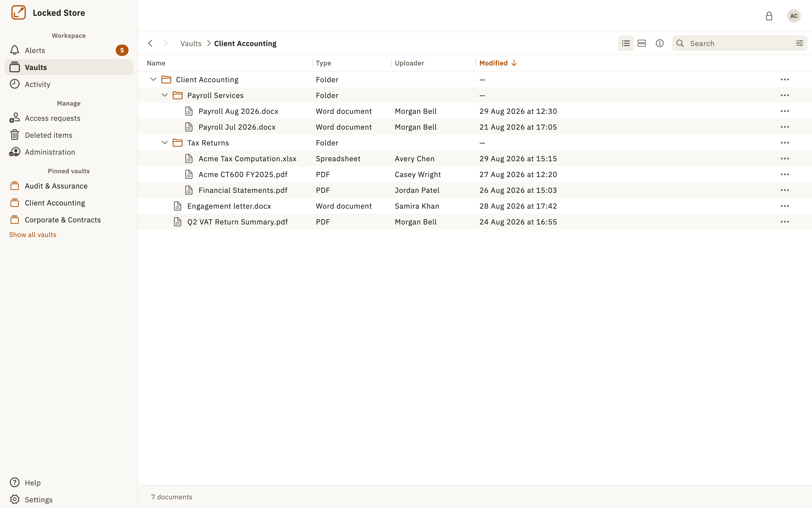Open the Activity page
The height and width of the screenshot is (508, 812).
click(69, 84)
